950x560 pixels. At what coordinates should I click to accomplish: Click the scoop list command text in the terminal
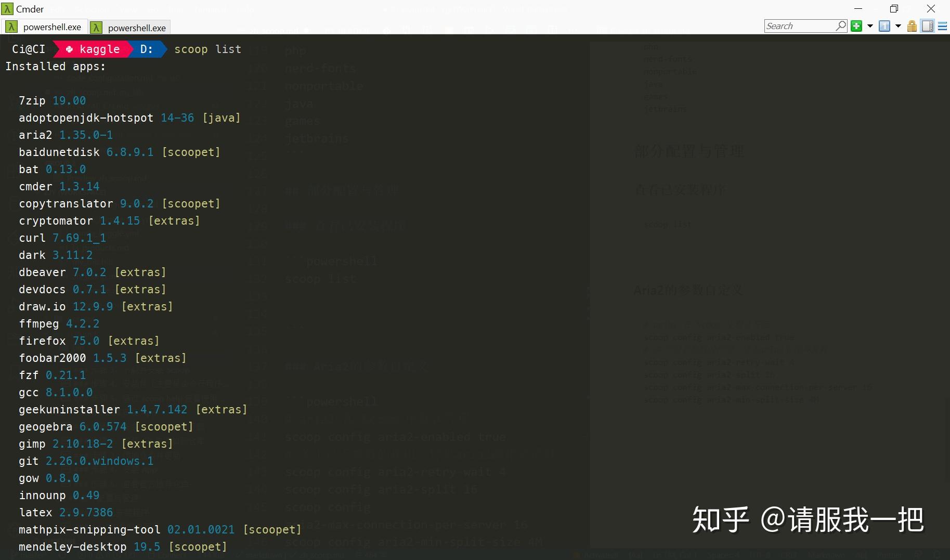pyautogui.click(x=207, y=48)
